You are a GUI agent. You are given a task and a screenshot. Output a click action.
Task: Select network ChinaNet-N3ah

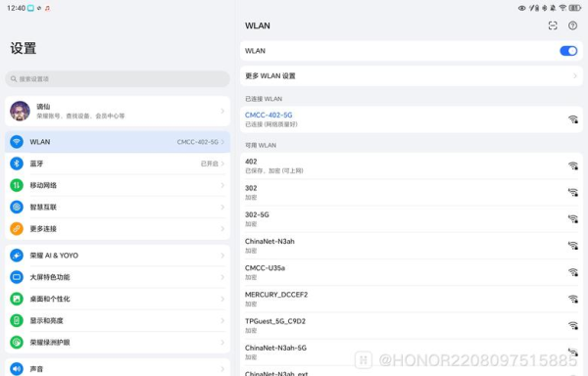point(412,246)
